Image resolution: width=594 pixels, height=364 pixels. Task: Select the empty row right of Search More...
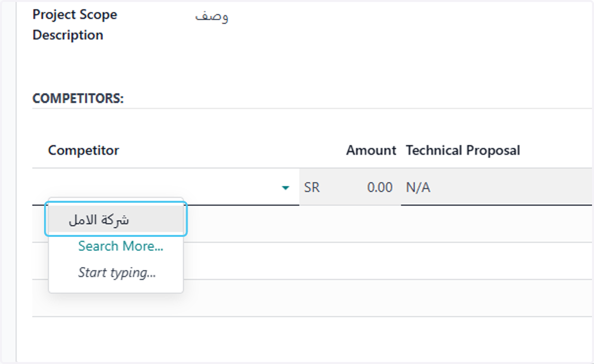(x=389, y=261)
